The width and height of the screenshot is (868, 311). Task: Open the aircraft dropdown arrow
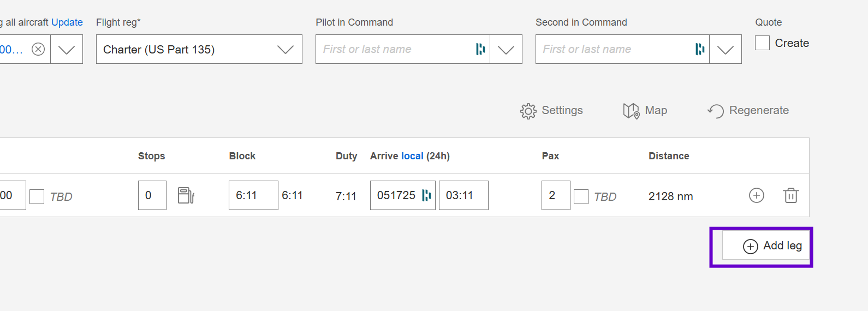67,49
